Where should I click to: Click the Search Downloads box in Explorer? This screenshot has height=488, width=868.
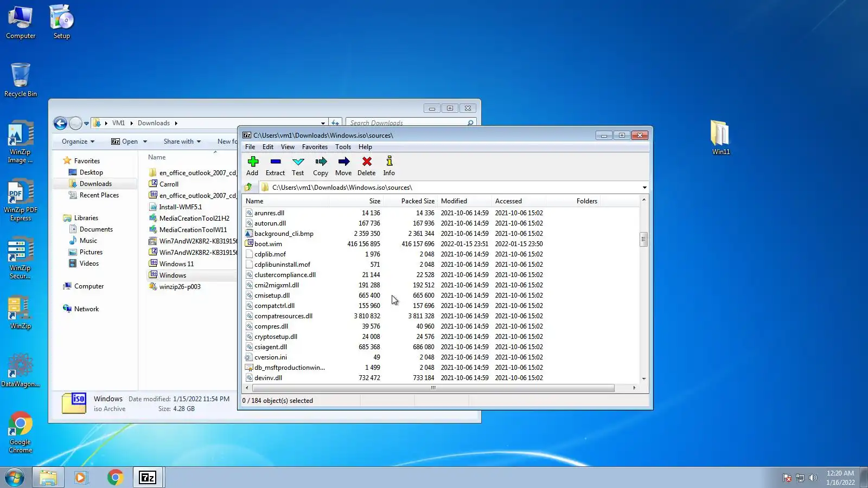[411, 123]
